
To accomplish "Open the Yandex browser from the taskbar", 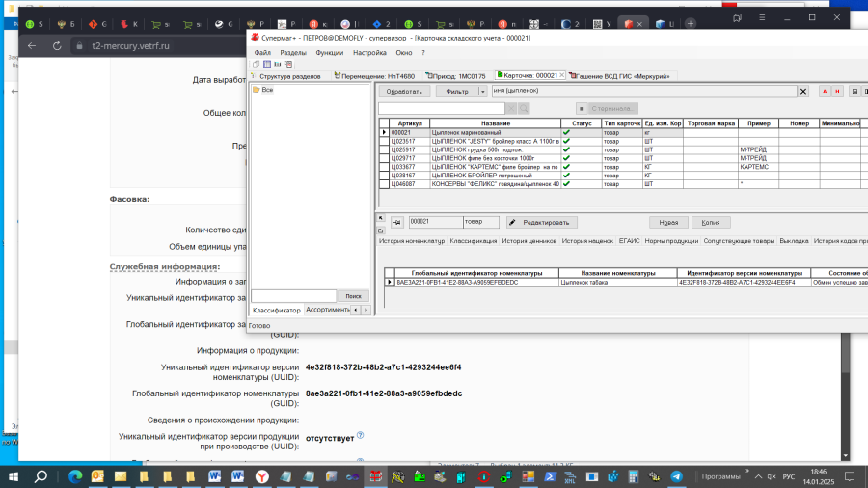I will [261, 476].
